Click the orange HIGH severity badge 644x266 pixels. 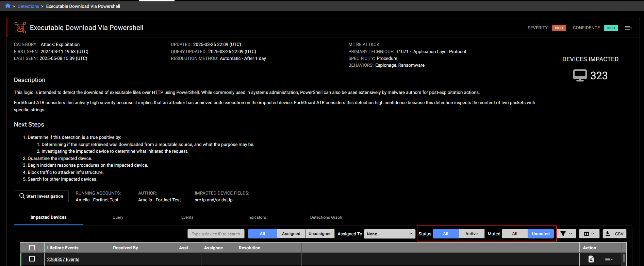click(559, 28)
